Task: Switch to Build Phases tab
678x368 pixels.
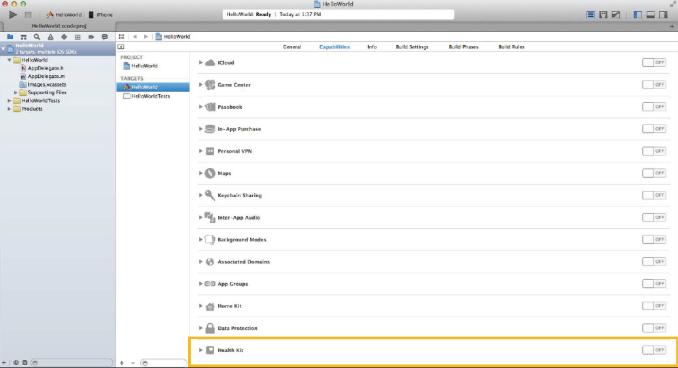Action: coord(464,47)
